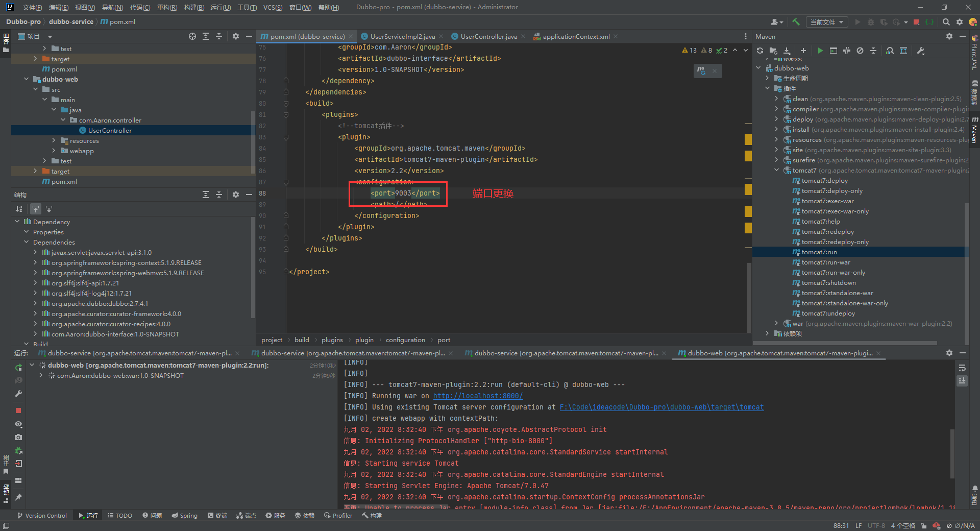Open the Maven Execute Goal icon
Viewport: 980px width, 531px height.
point(834,51)
